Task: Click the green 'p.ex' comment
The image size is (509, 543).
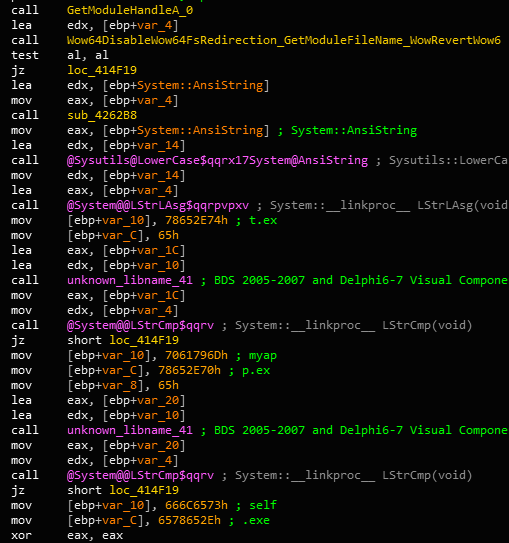Action: [256, 371]
